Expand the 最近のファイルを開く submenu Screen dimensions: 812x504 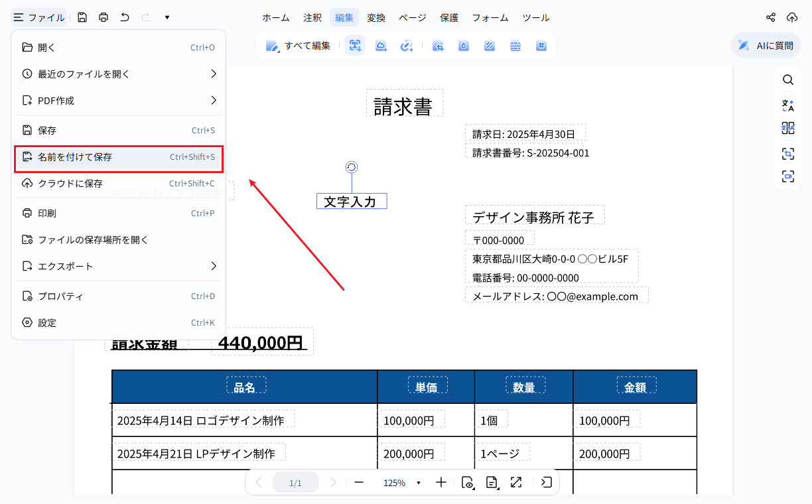tap(119, 74)
